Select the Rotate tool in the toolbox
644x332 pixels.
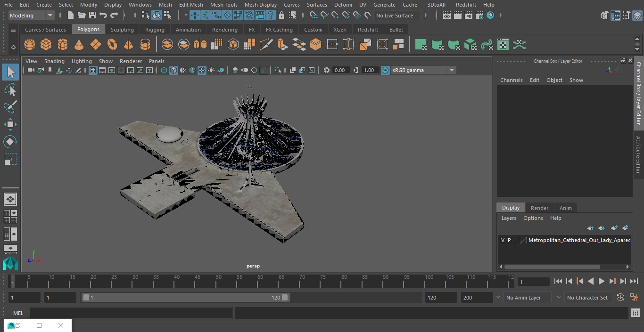pyautogui.click(x=10, y=142)
